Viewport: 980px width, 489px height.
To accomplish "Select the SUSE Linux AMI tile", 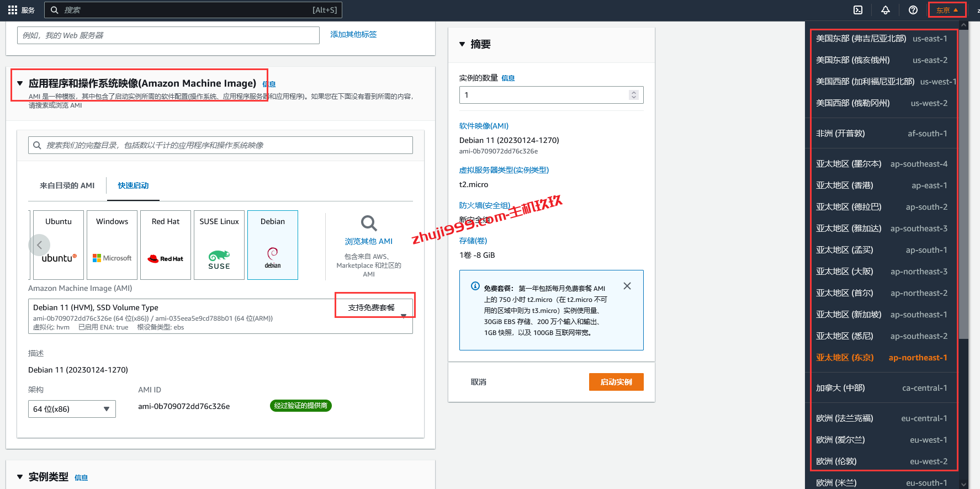I will (219, 245).
